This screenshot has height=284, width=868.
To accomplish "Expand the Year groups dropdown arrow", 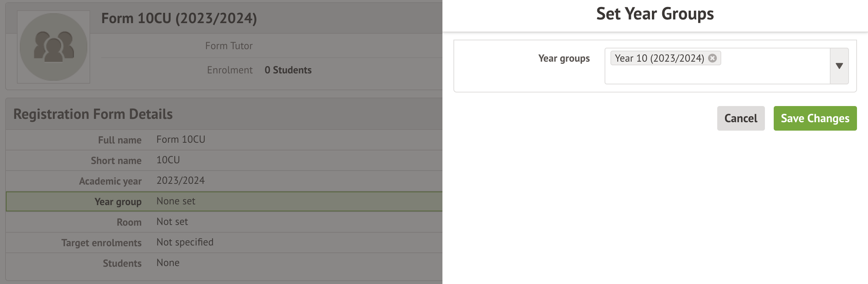I will 839,66.
